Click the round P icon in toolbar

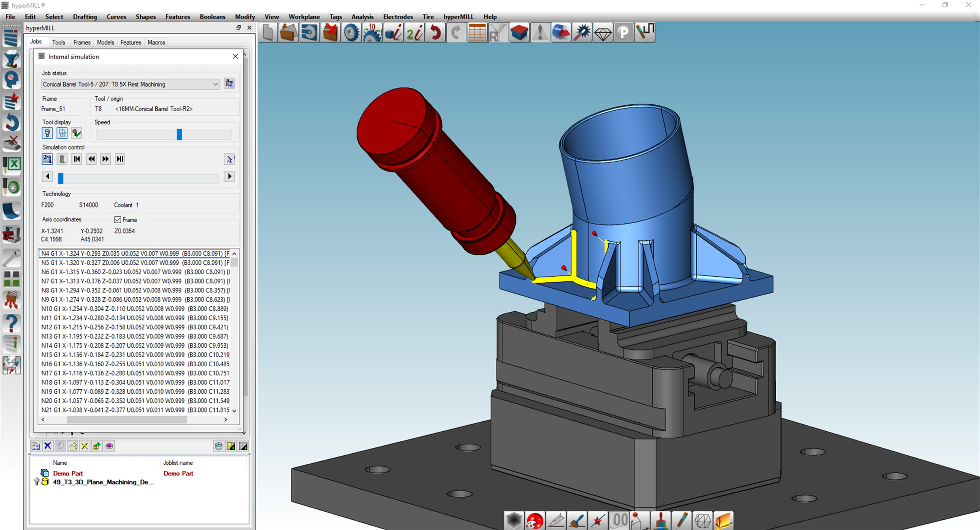coord(624,32)
